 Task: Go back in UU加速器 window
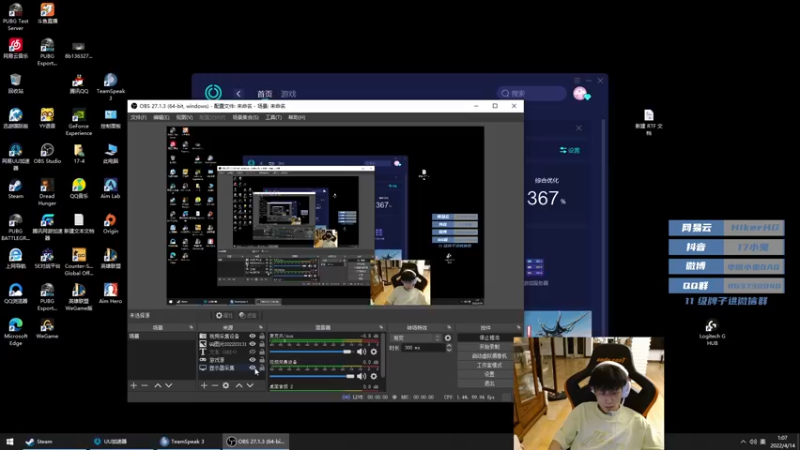(x=238, y=93)
